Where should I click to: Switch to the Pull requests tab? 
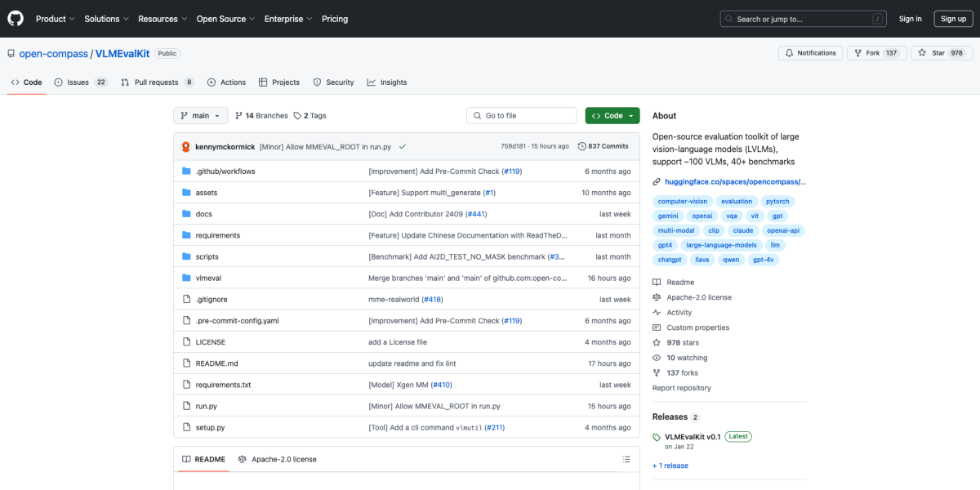click(x=157, y=82)
